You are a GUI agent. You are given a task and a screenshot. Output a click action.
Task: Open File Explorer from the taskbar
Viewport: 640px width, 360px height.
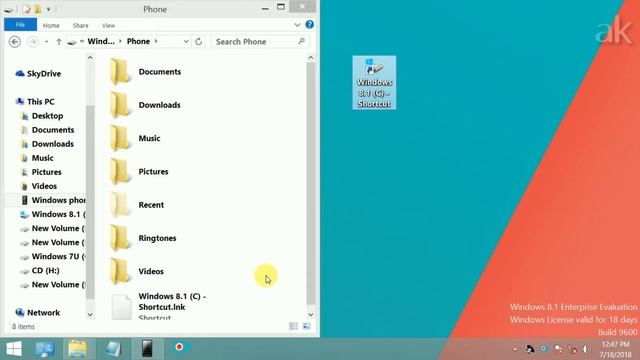(78, 349)
